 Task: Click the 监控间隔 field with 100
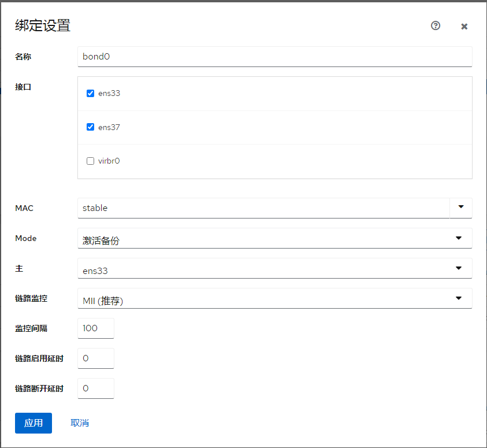(96, 328)
